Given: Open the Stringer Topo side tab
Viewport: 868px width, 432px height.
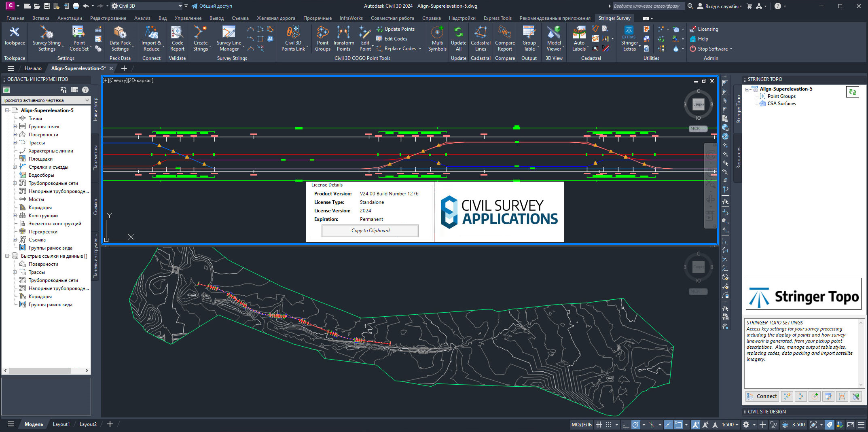Looking at the screenshot, I should pos(739,109).
